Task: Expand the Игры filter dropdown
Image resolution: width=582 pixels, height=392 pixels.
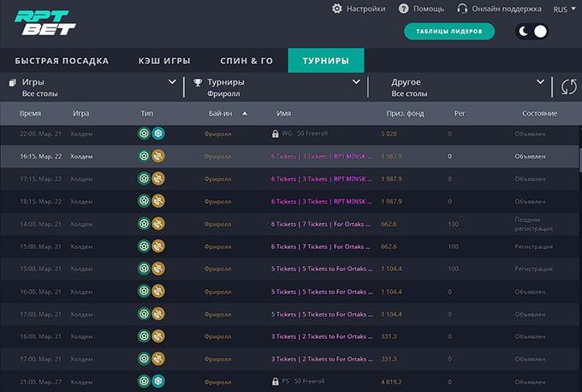Action: [172, 82]
